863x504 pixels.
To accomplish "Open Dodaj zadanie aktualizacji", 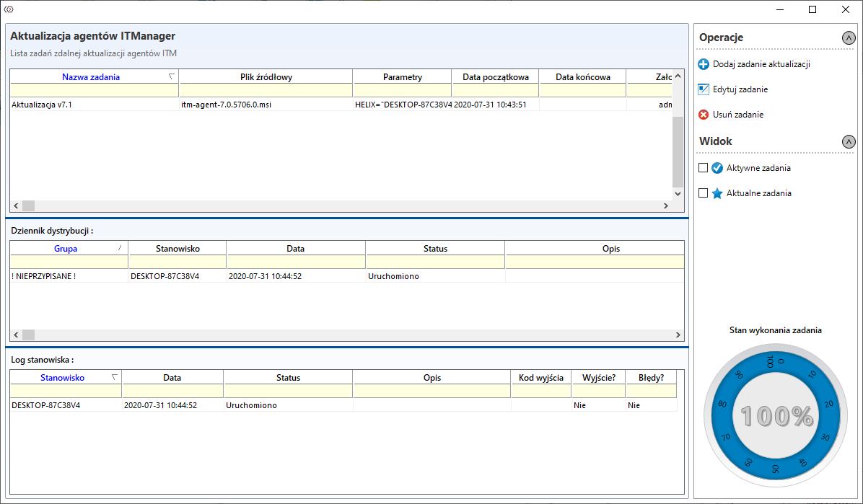I will click(761, 64).
